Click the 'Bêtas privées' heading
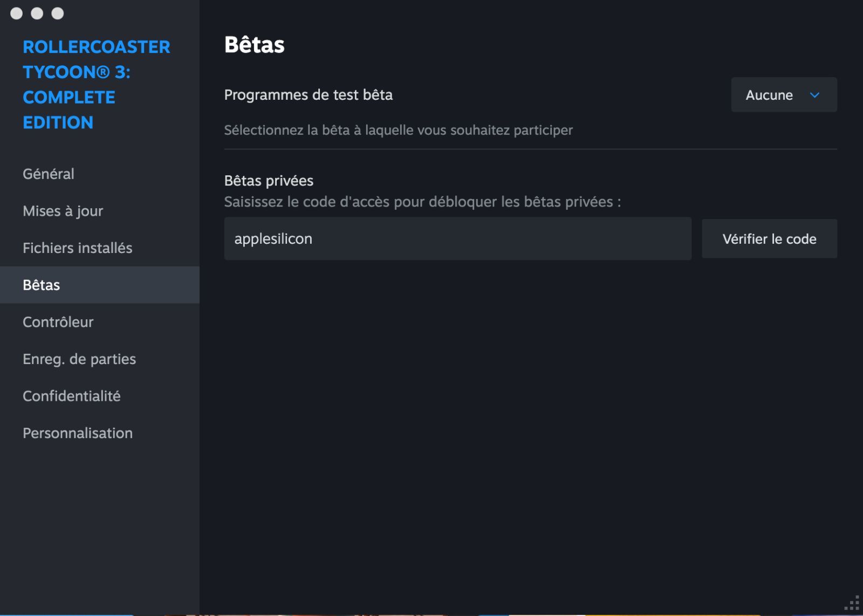Screen dimensions: 863x616 coord(268,181)
